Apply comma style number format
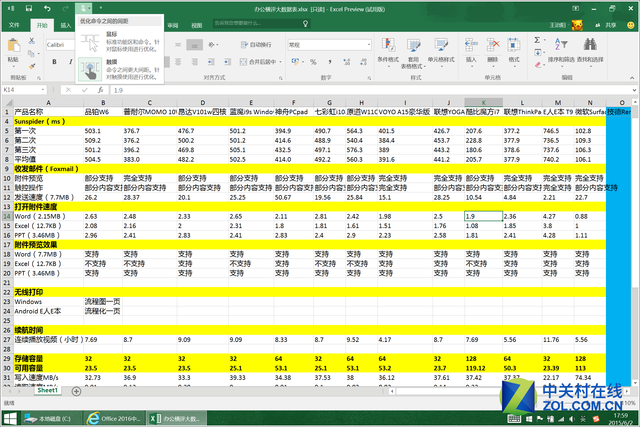The height and width of the screenshot is (427, 640). coord(329,62)
